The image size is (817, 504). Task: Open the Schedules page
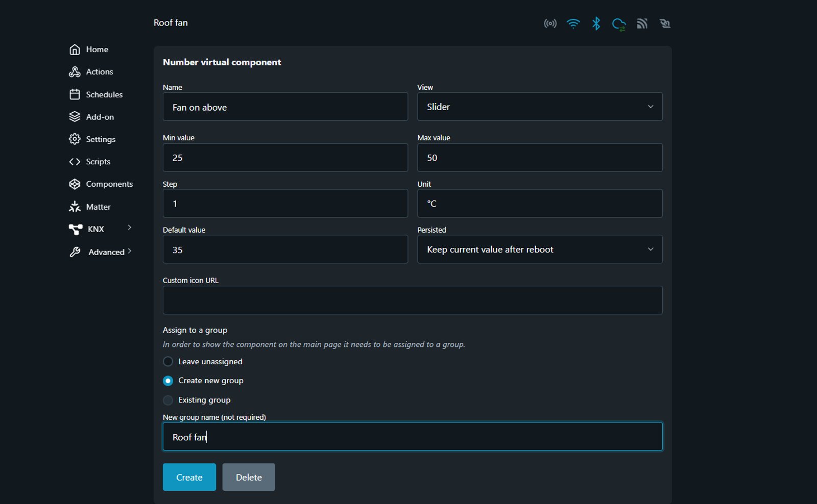click(104, 94)
